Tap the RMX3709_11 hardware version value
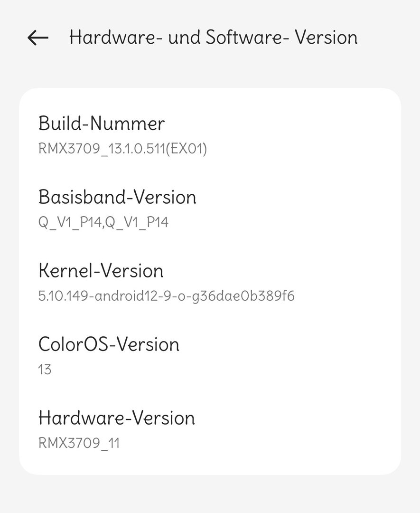Viewport: 420px width, 513px height. tap(79, 443)
